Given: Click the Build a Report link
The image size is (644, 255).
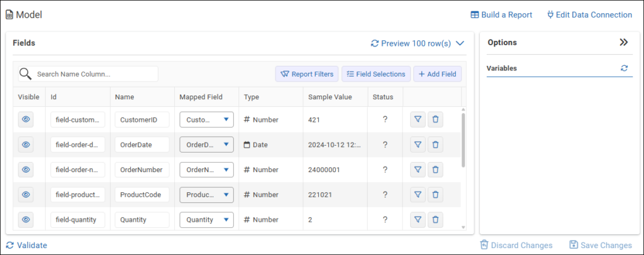Looking at the screenshot, I should 501,14.
